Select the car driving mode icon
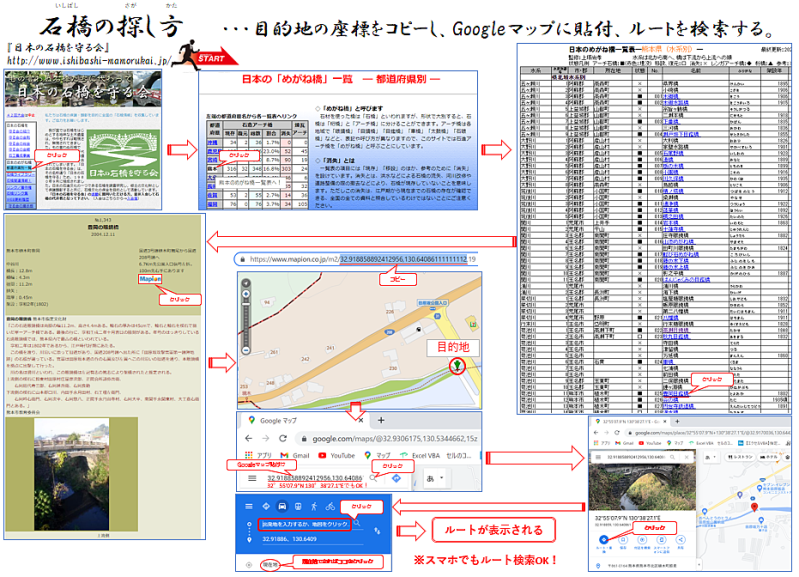 click(x=282, y=506)
